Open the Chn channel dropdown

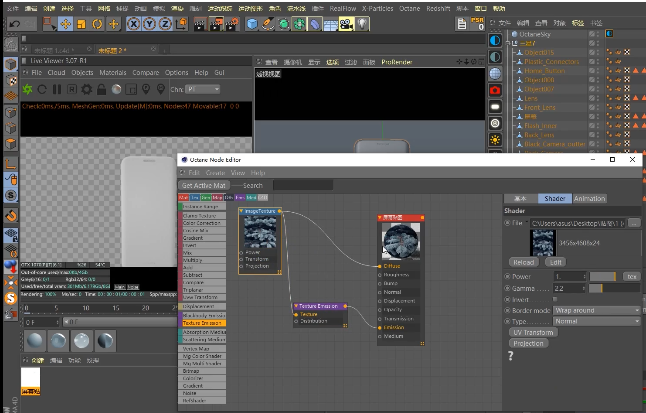203,89
